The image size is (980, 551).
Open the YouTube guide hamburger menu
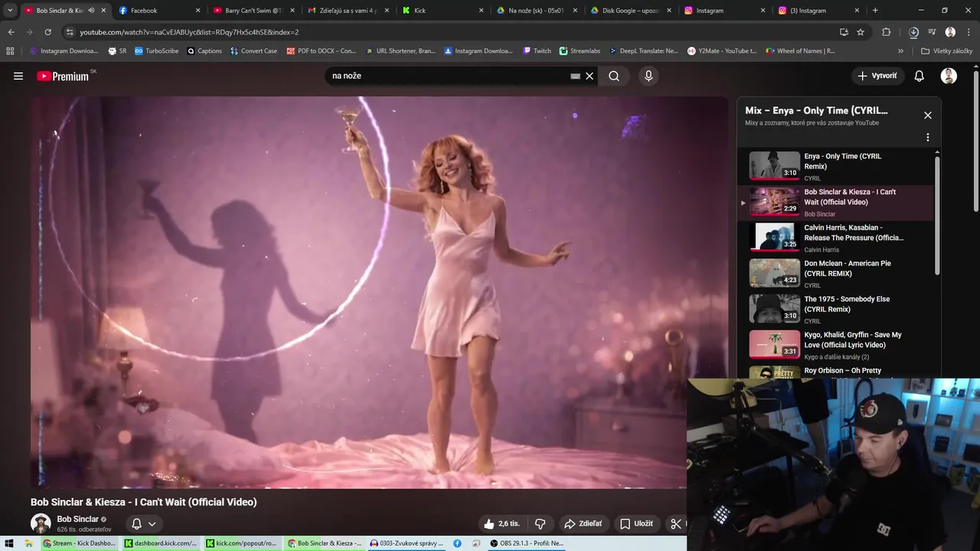click(x=18, y=76)
